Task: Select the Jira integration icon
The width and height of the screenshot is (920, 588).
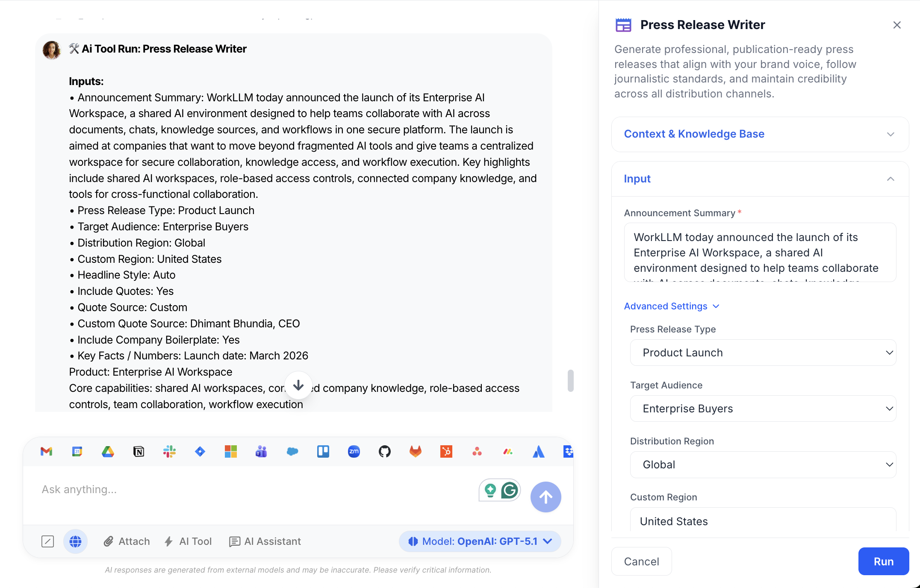Action: point(200,452)
